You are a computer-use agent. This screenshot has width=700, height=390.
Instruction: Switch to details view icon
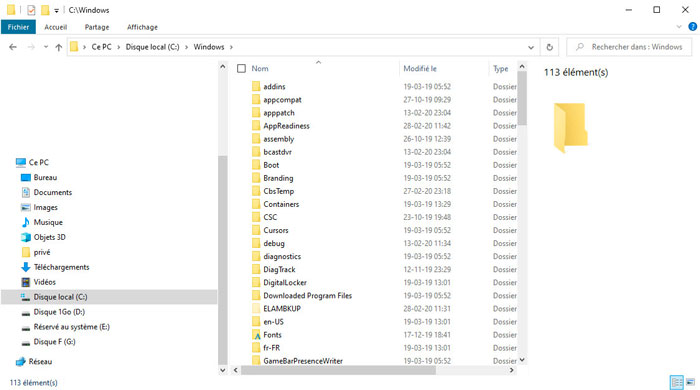677,382
